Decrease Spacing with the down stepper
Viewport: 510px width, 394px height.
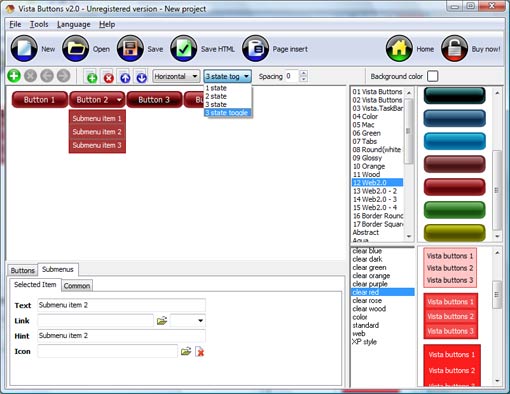pos(303,79)
